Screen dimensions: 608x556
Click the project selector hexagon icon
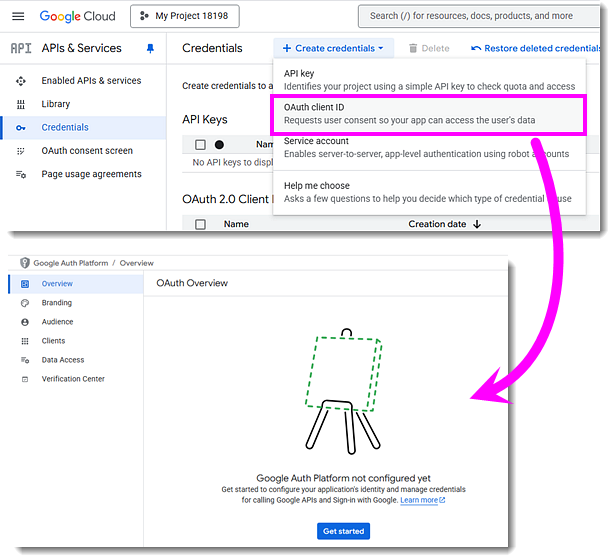pos(144,16)
